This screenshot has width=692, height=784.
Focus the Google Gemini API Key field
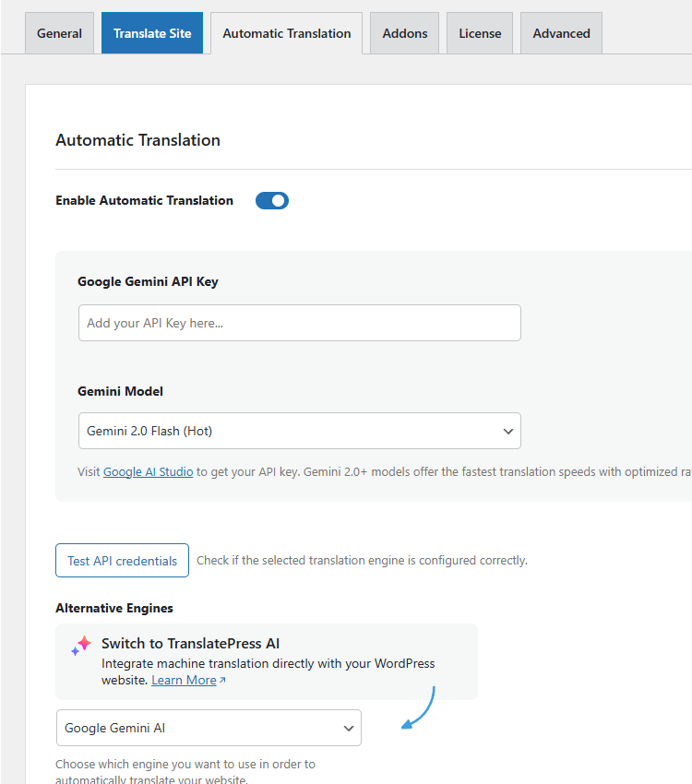[x=299, y=323]
